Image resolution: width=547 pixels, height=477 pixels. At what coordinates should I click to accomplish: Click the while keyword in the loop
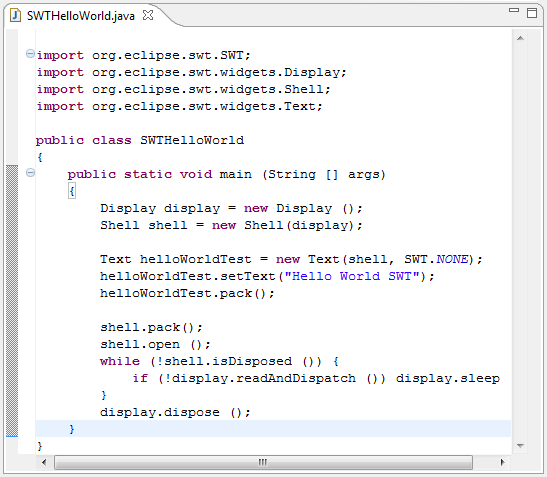tap(120, 361)
